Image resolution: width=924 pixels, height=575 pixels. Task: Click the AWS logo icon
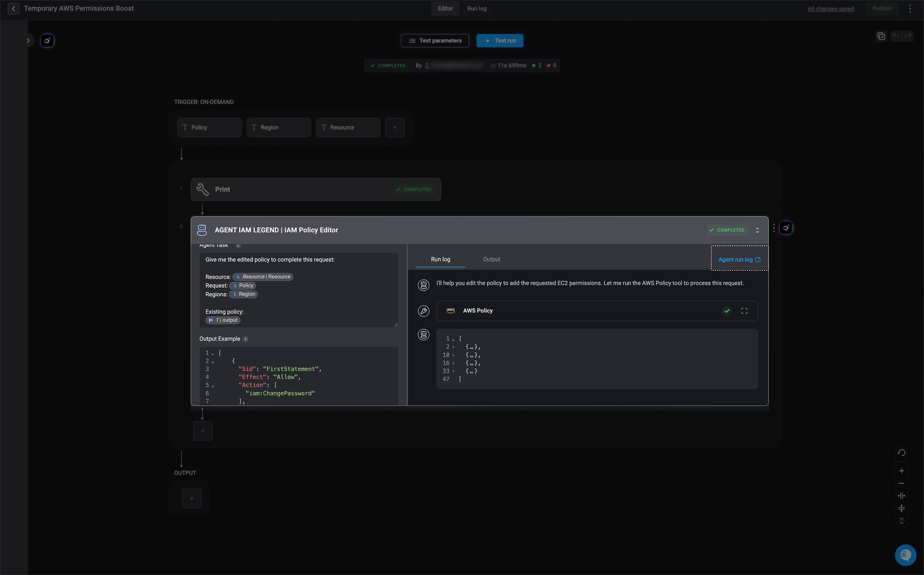tap(450, 311)
